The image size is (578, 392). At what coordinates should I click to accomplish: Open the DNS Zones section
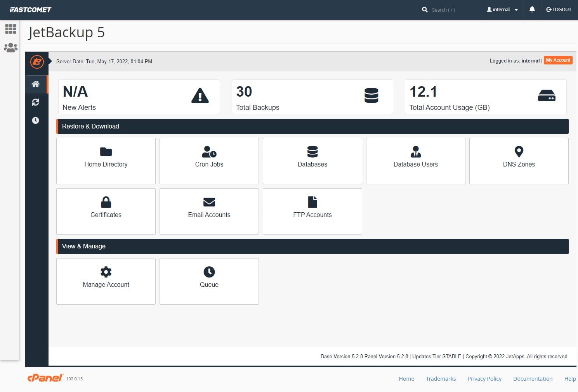pos(519,161)
